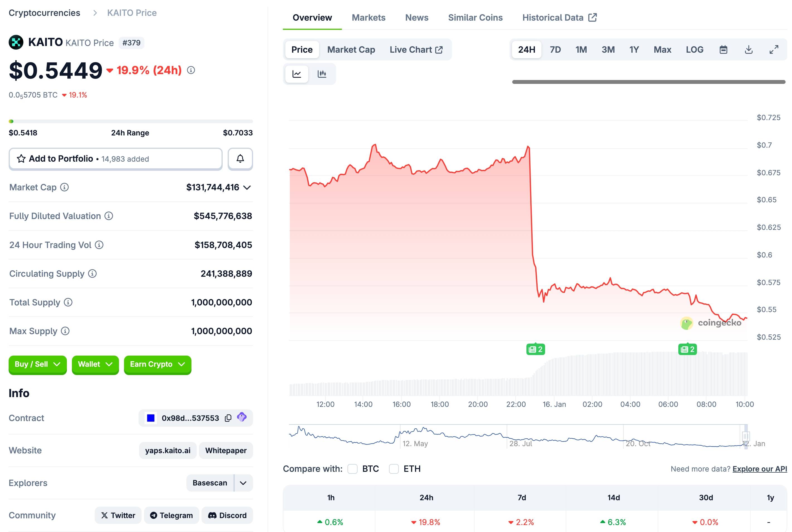Expand chart to fullscreen
Screen dimensions: 792x532
[774, 50]
